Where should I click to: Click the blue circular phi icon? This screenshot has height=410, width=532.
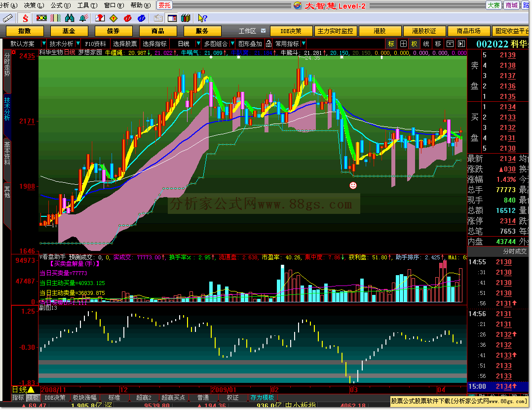point(142,18)
